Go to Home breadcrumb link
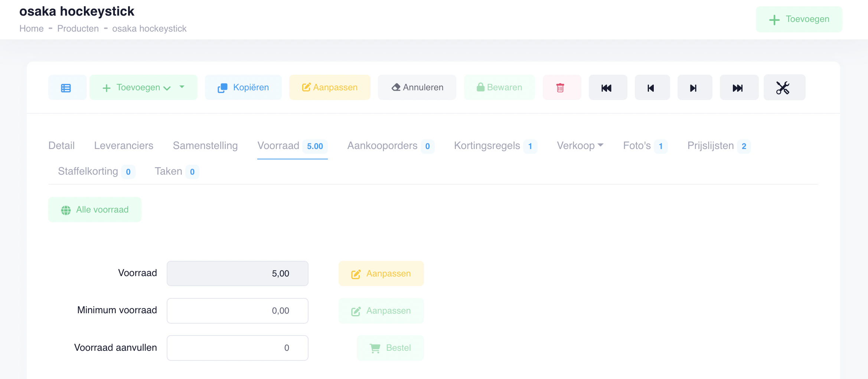The height and width of the screenshot is (379, 868). [x=32, y=29]
